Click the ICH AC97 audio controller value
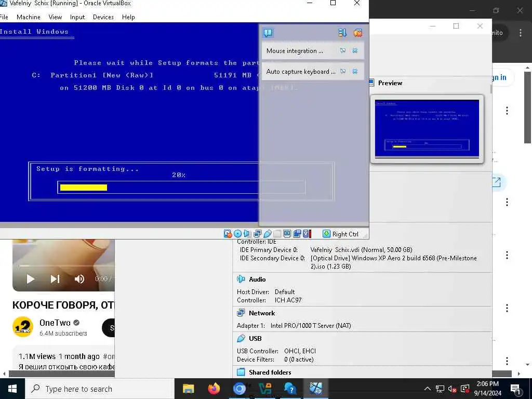The image size is (532, 399). click(288, 300)
